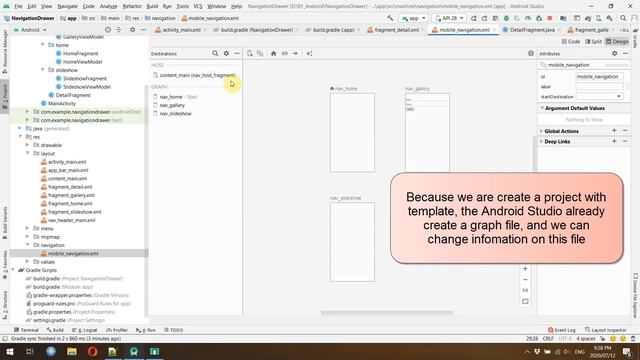Click the nav_gallery destination preview on the canvas
The width and height of the screenshot is (640, 360).
pos(427,133)
